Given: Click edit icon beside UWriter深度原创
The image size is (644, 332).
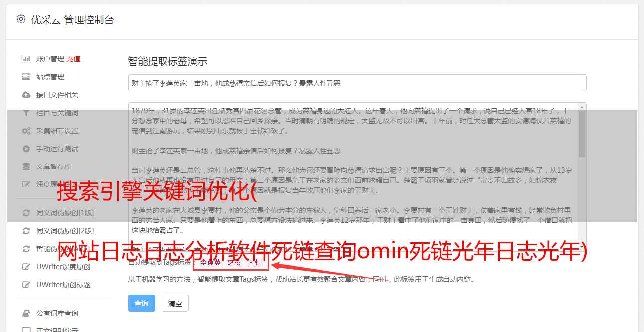Looking at the screenshot, I should pos(26,267).
